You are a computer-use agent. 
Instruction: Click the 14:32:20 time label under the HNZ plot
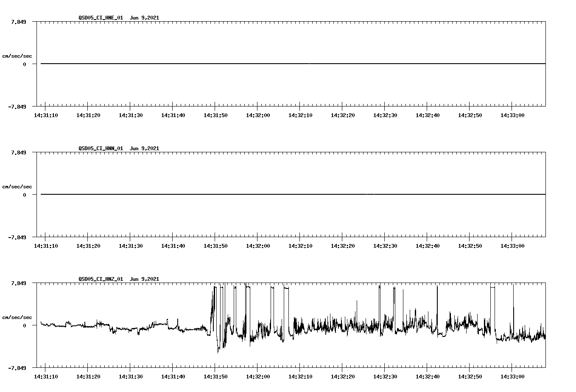click(x=343, y=377)
